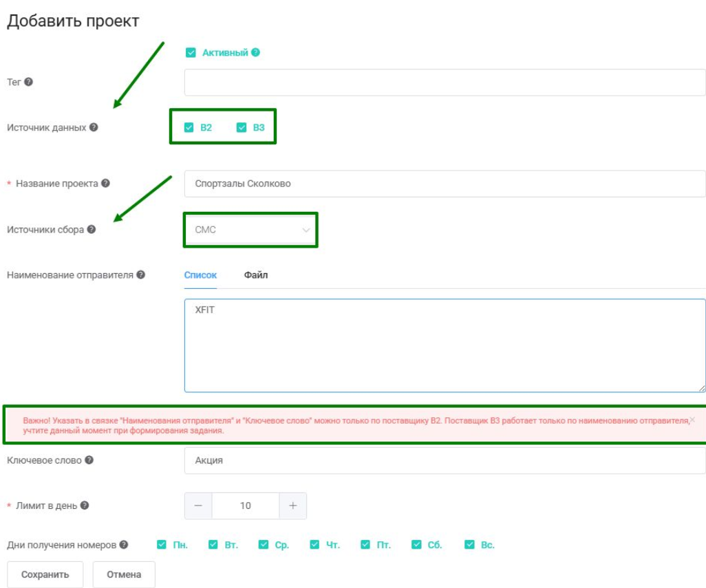Toggle the Пн. day checkbox

pos(162,545)
